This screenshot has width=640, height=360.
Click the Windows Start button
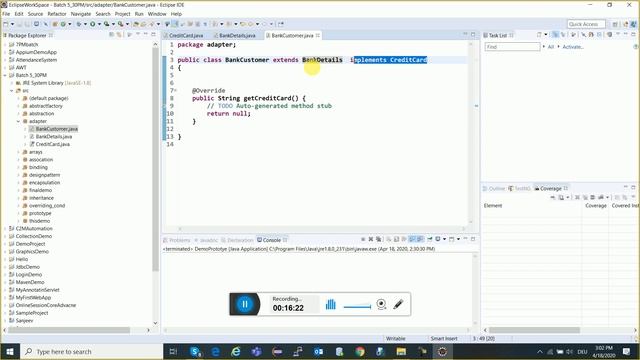point(10,351)
